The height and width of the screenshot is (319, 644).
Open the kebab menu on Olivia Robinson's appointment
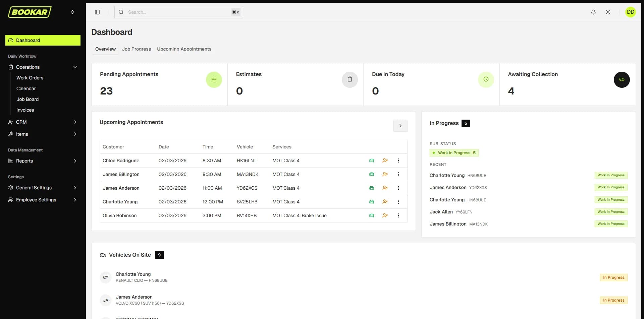coord(399,215)
